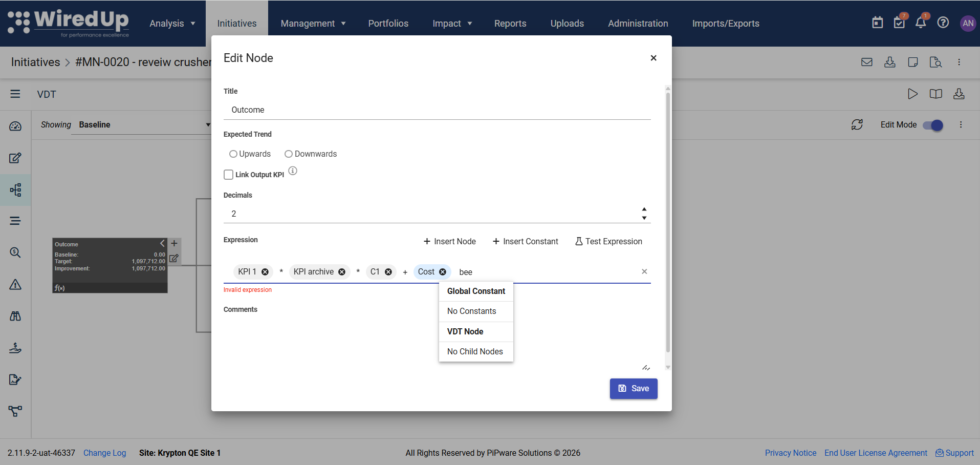This screenshot has height=465, width=980.
Task: Open the edit pencil sidebar icon
Action: 15,158
